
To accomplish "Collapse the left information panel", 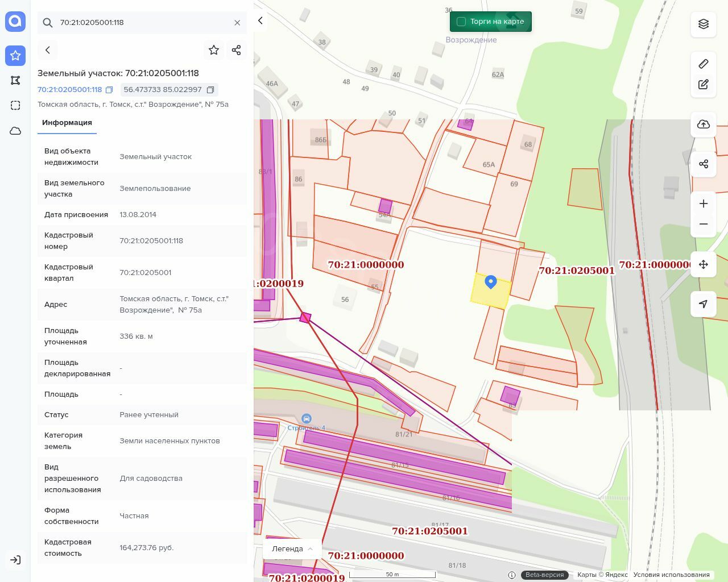I will coord(260,21).
